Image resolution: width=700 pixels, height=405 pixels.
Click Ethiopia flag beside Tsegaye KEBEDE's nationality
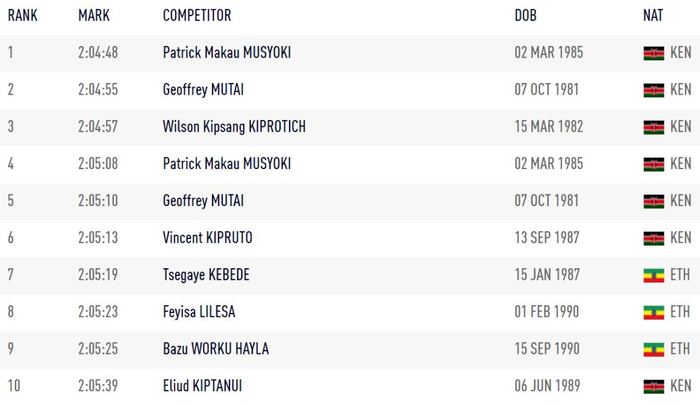653,275
